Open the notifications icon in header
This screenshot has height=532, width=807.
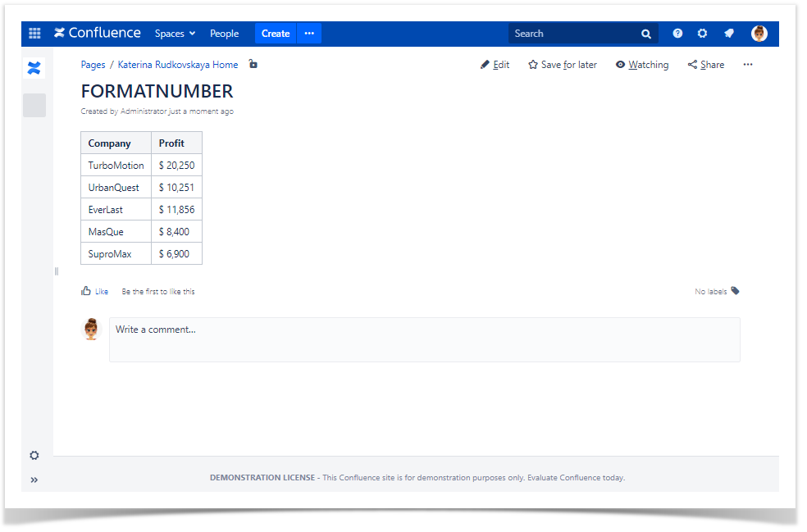click(x=728, y=34)
